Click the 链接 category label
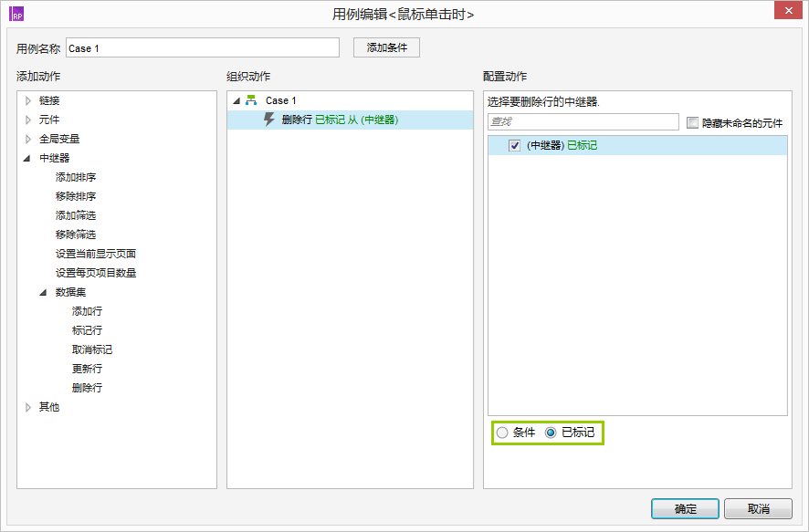The height and width of the screenshot is (532, 809). pyautogui.click(x=49, y=100)
